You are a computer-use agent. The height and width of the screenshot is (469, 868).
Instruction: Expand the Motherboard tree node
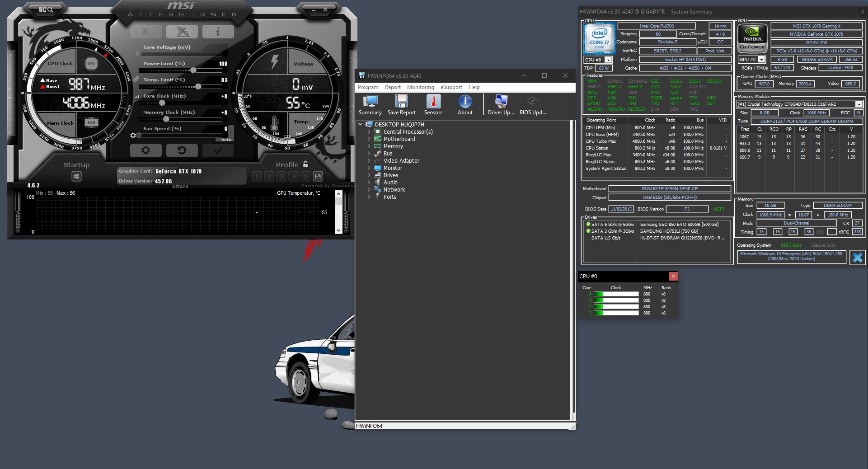(x=369, y=139)
